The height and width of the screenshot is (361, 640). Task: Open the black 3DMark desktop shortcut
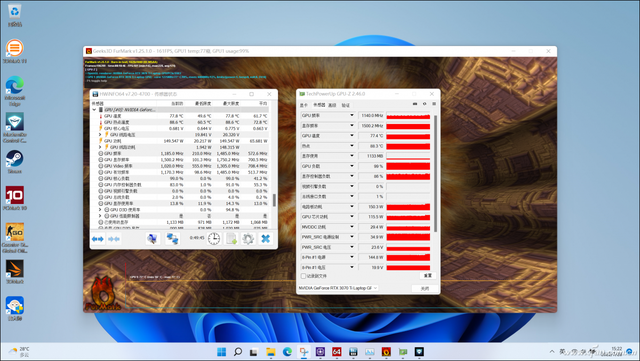[15, 272]
